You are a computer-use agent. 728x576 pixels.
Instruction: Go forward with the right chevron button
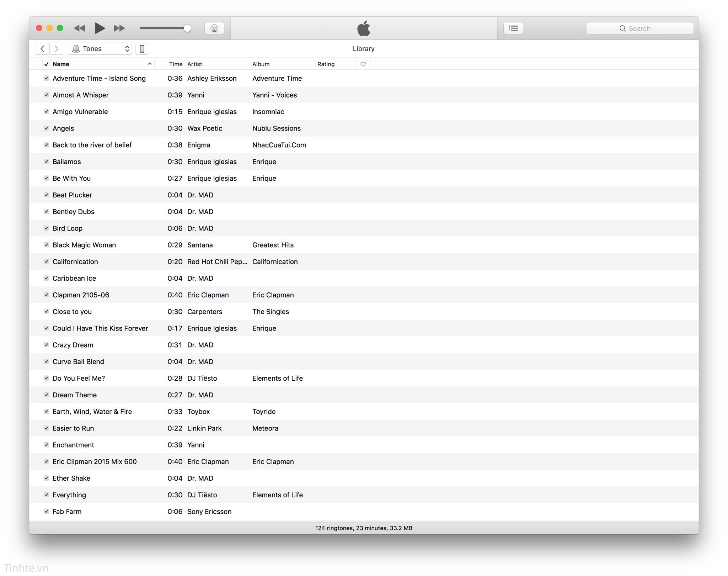56,49
